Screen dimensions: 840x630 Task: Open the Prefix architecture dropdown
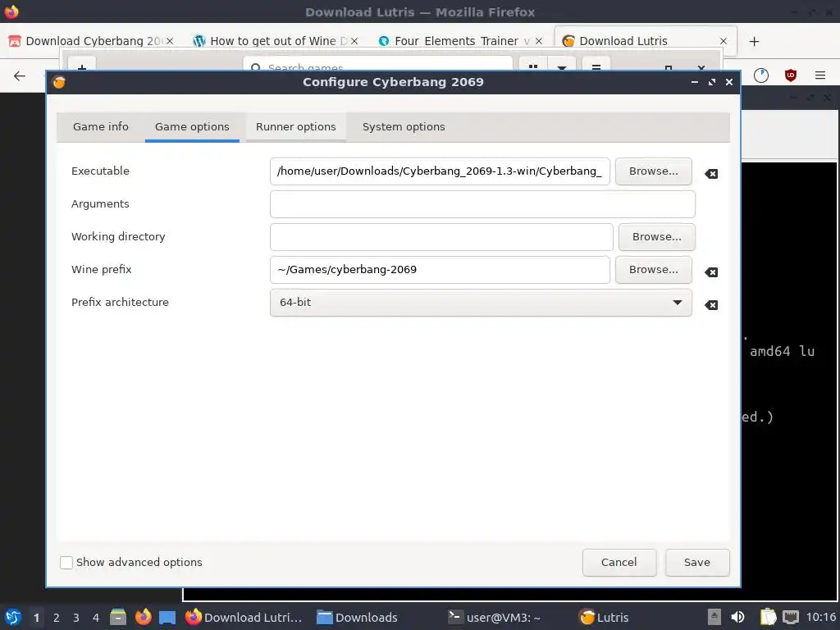point(481,303)
